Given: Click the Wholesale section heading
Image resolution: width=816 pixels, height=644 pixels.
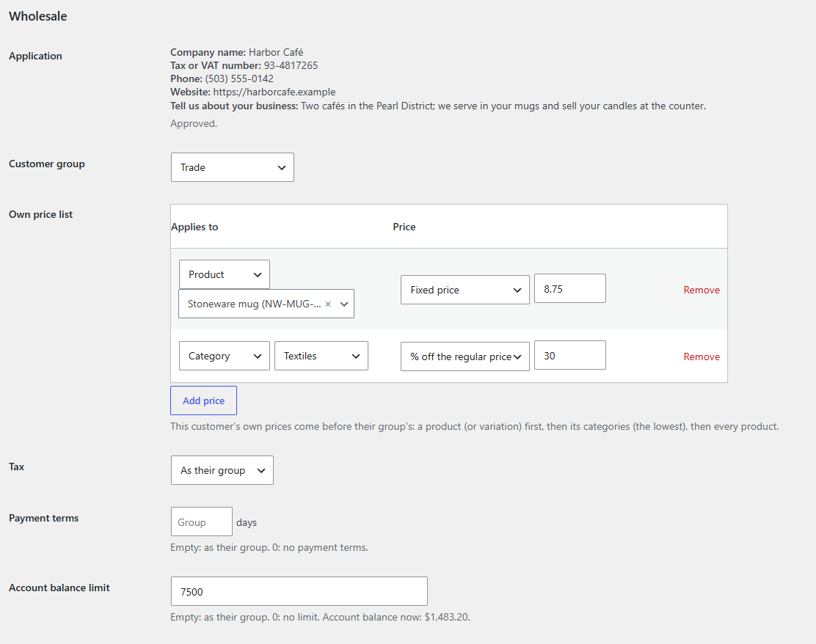Looking at the screenshot, I should (38, 16).
